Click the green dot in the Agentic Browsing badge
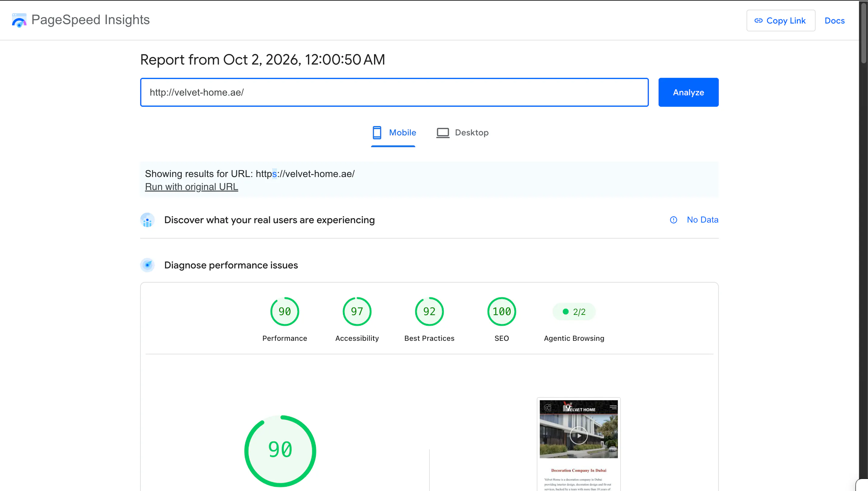The image size is (868, 491). pos(565,312)
